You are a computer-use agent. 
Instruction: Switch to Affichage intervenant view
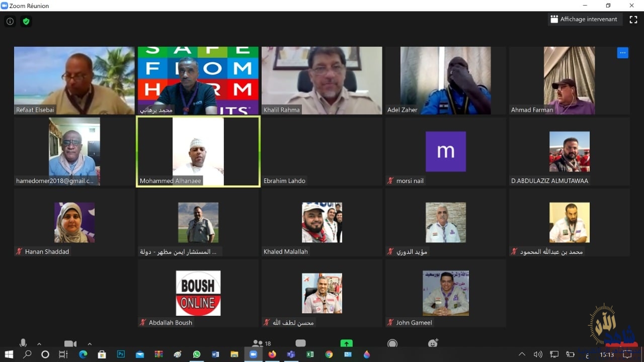point(585,20)
